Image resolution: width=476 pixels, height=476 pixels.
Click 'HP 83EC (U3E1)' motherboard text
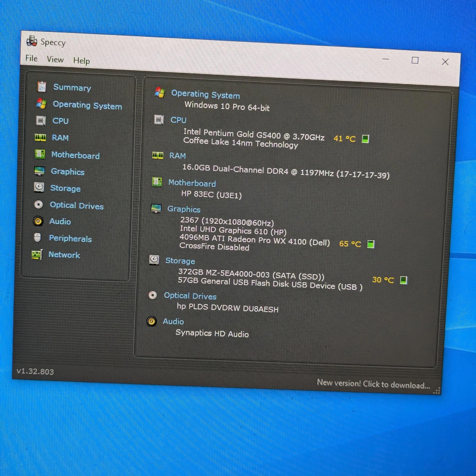point(212,195)
